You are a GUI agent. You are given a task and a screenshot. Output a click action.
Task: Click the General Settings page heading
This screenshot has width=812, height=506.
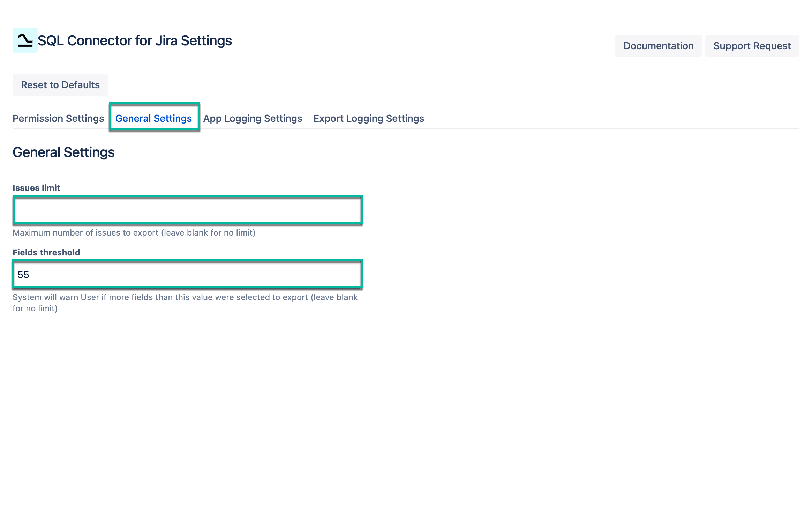(63, 152)
